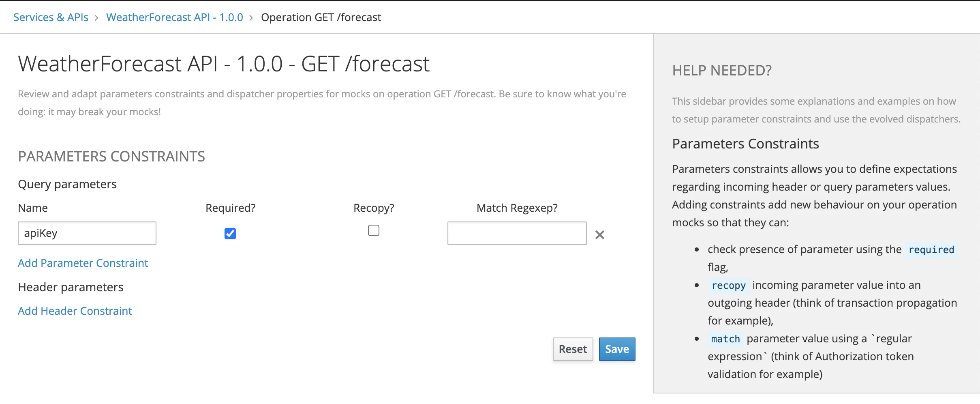Screen dimensions: 980x404
Task: Go to Services & APIs breadcrumb
Action: pyautogui.click(x=51, y=17)
